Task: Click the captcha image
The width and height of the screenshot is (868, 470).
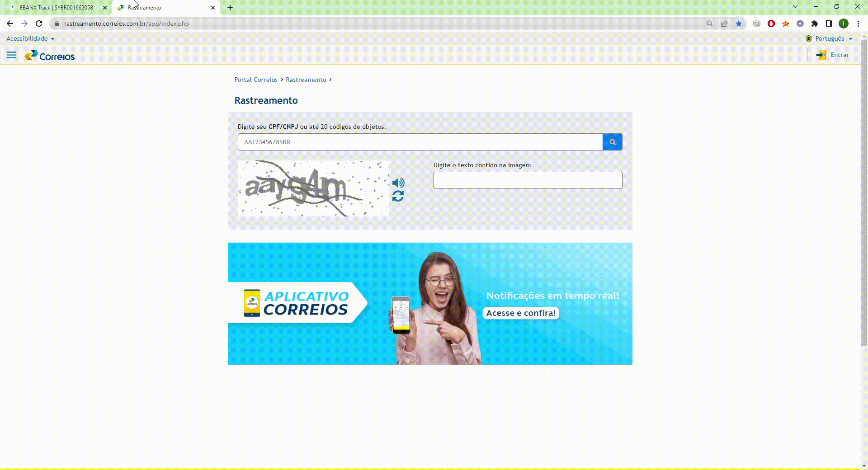Action: [313, 188]
